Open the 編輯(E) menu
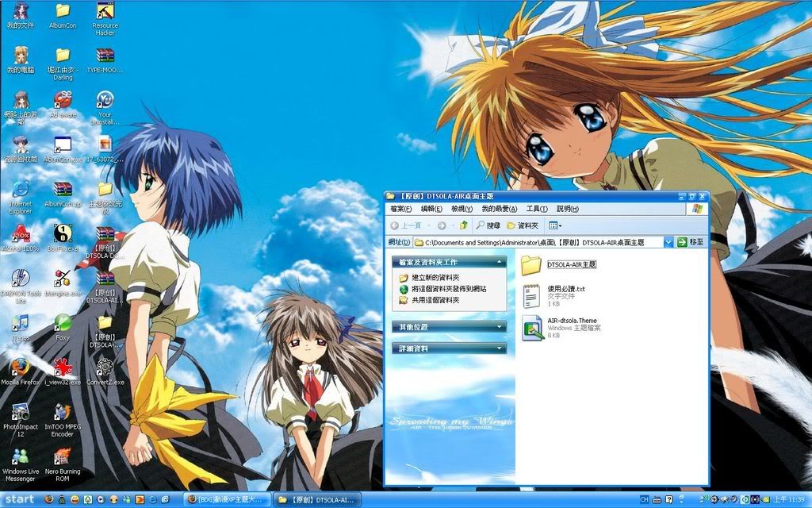The image size is (812, 508). click(431, 209)
